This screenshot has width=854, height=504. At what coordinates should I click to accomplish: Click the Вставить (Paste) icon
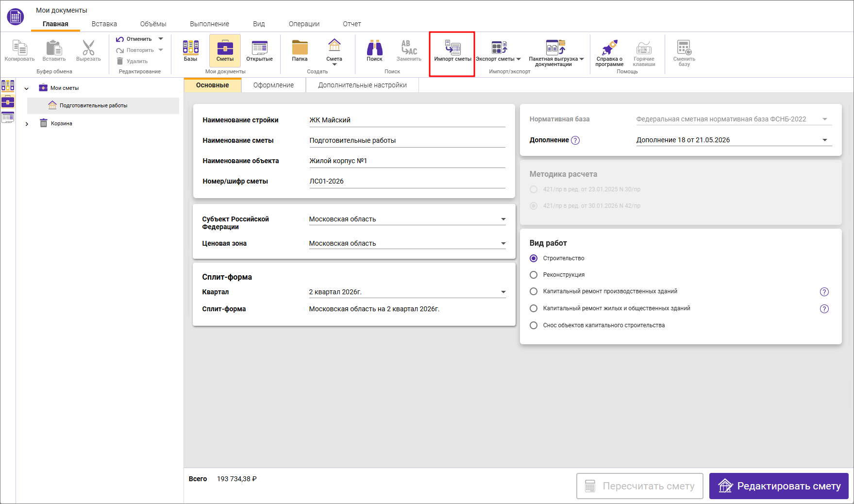(x=54, y=48)
